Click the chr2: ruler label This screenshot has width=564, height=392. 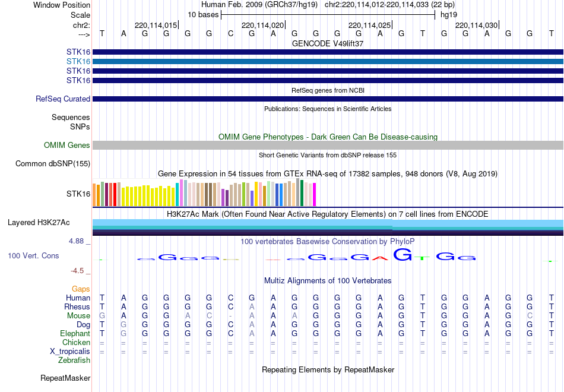(81, 25)
